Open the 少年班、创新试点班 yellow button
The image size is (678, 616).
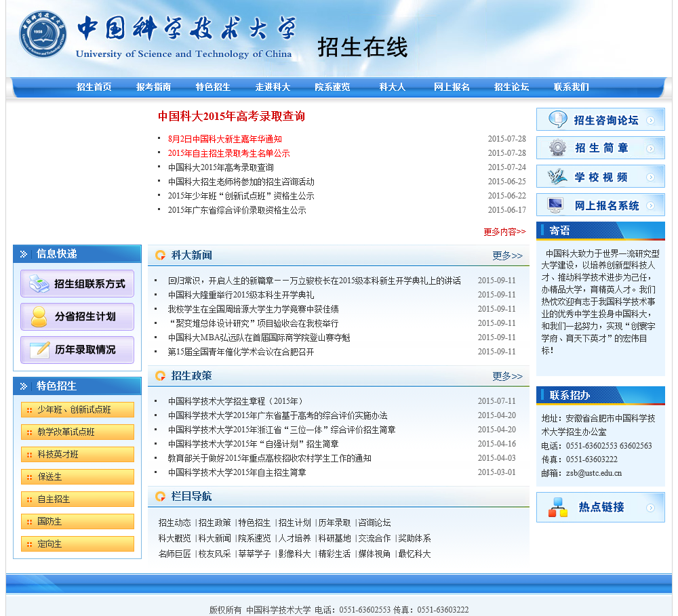(77, 409)
